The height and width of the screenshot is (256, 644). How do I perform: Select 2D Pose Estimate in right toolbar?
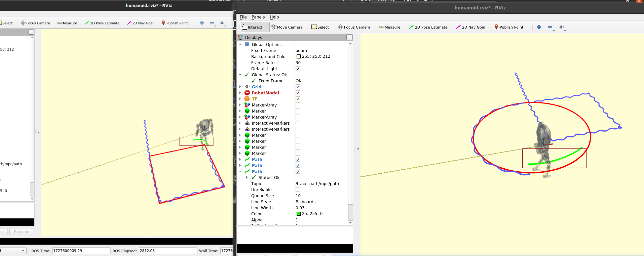pos(428,27)
